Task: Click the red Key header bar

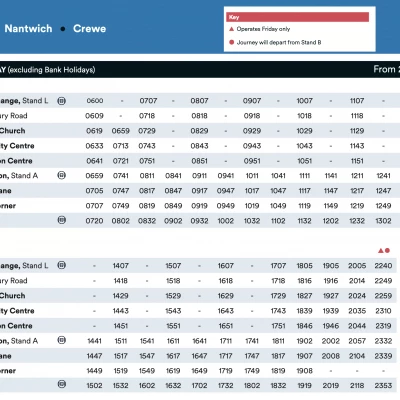Action: pos(297,17)
